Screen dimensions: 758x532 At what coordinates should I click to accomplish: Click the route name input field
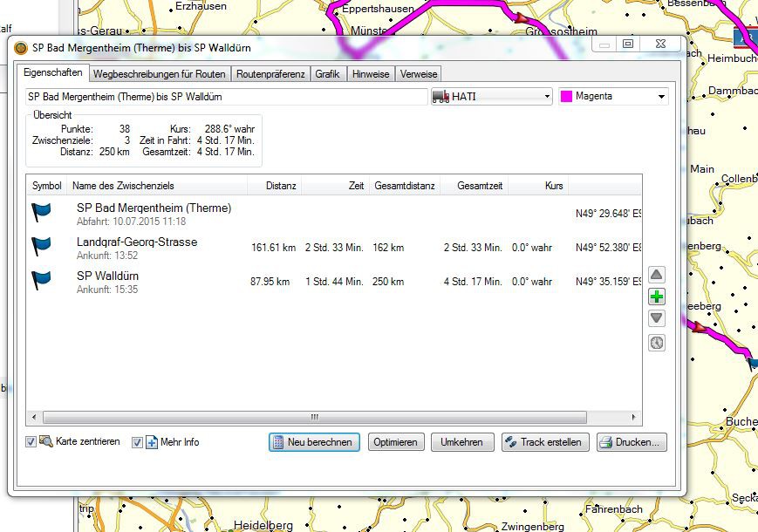225,97
